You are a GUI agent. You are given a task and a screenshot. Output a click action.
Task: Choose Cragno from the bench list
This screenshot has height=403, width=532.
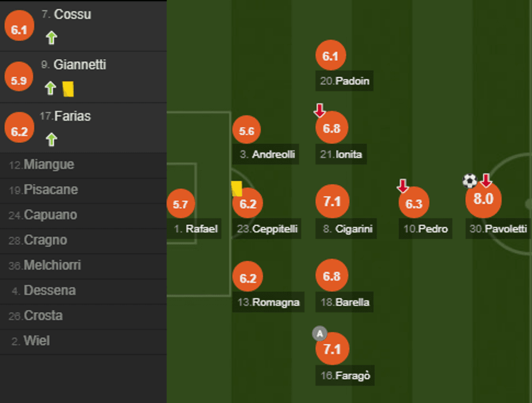45,240
